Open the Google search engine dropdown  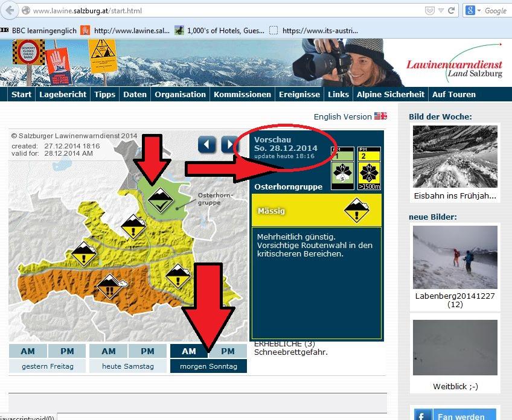[473, 11]
